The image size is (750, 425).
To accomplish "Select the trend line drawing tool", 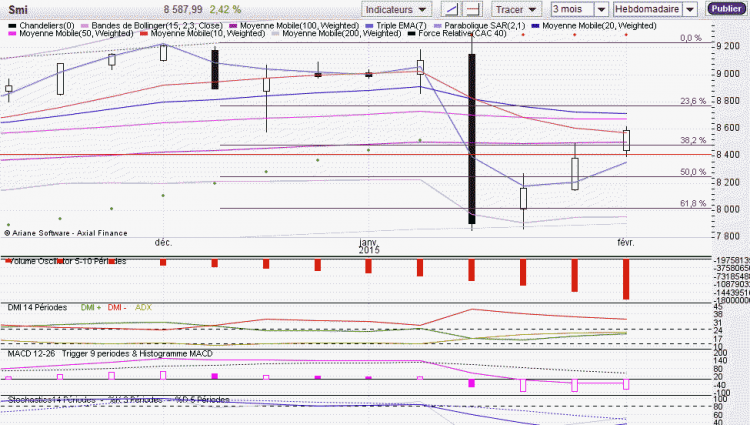I will click(x=452, y=9).
